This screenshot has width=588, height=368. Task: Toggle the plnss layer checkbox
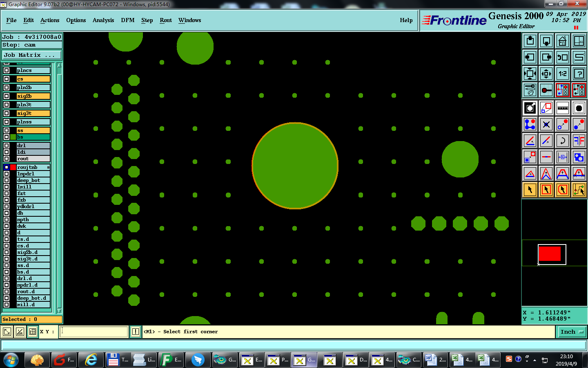(7, 122)
